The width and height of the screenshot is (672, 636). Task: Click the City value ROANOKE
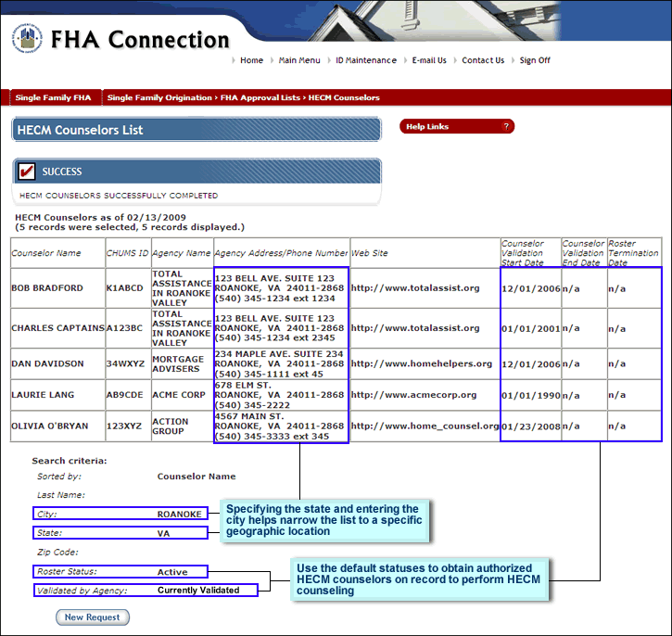coord(179,514)
